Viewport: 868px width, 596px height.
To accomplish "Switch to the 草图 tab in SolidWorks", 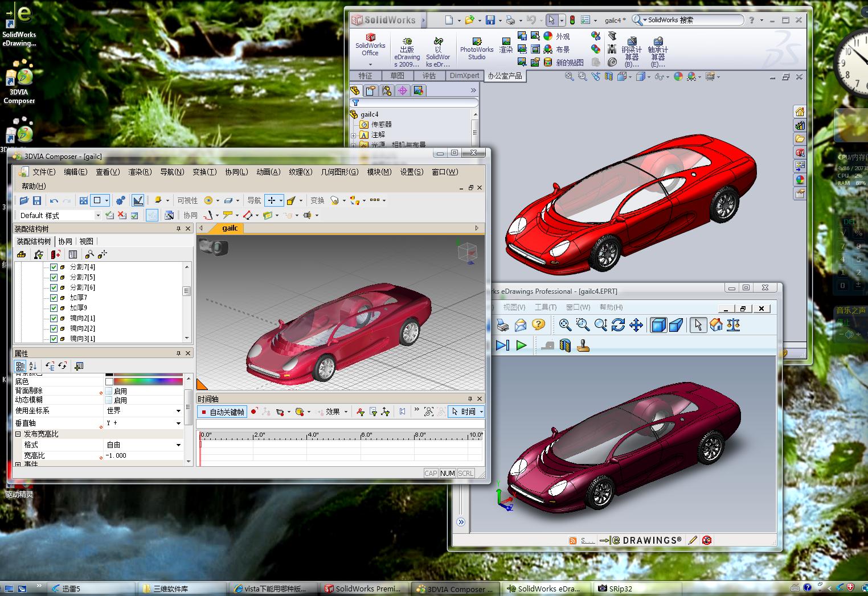I will coord(397,76).
